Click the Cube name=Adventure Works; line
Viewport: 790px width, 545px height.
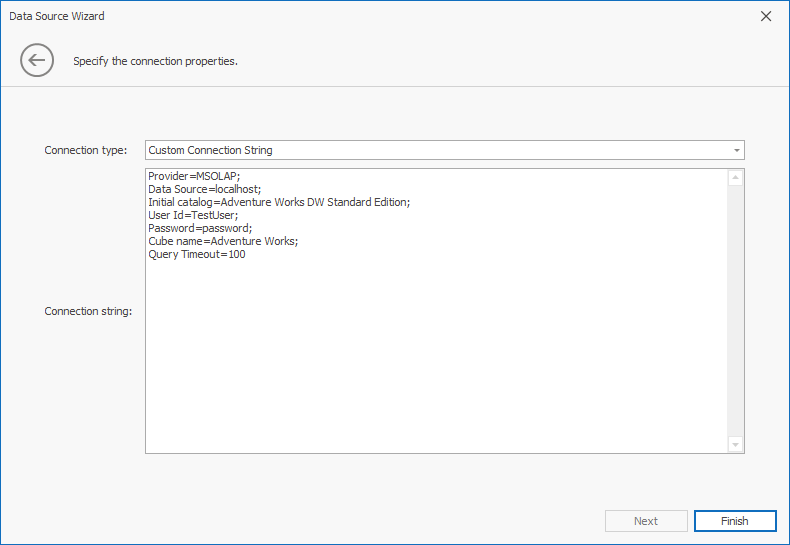tap(223, 241)
